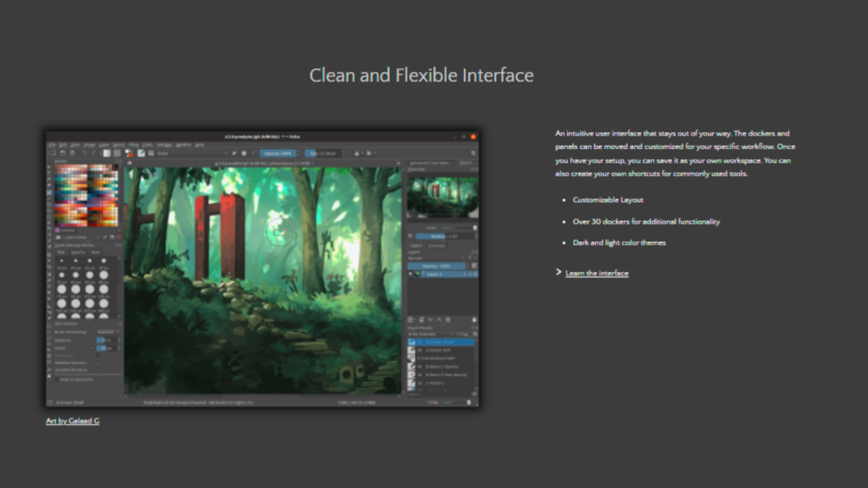Click the Save icon in Krita toolbar

coord(73,153)
